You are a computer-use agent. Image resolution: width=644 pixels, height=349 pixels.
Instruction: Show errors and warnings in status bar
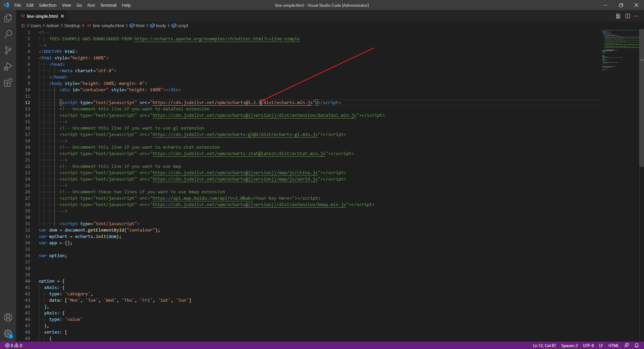click(14, 345)
